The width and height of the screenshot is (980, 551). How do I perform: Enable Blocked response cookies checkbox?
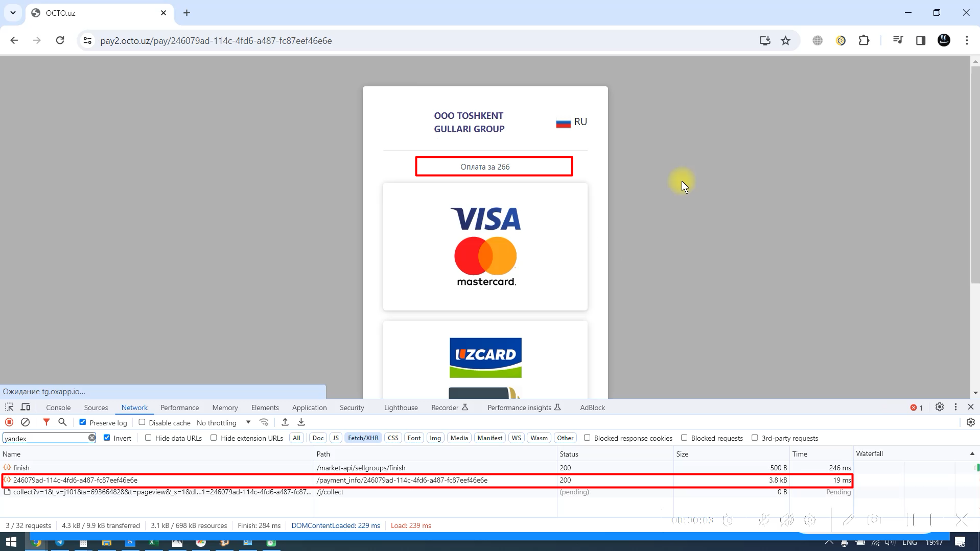(x=587, y=438)
